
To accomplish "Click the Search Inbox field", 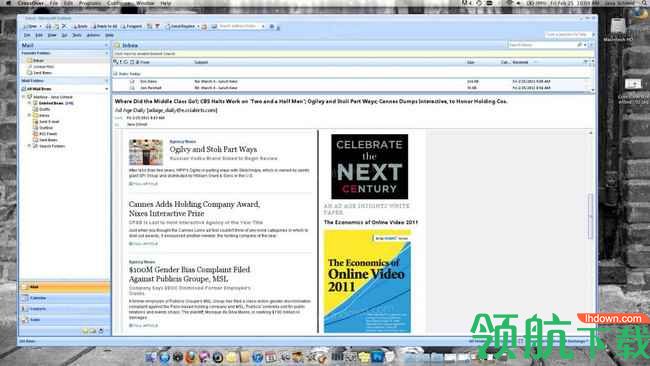I will (x=542, y=45).
